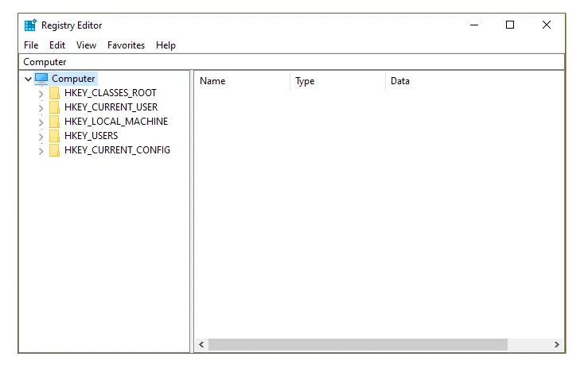Select HKEY_CURRENT_USER label in tree
This screenshot has width=588, height=368.
coord(111,107)
